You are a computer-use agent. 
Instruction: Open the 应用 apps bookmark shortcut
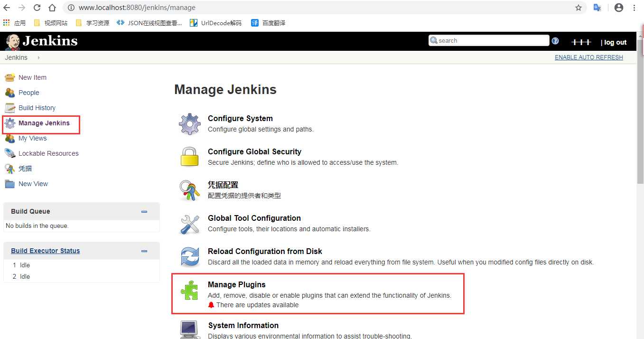coord(14,23)
